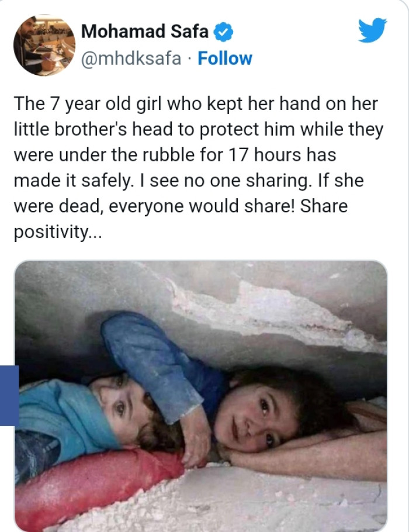Click the word "positivity..." ending the tweet
The width and height of the screenshot is (409, 532).
tap(57, 232)
